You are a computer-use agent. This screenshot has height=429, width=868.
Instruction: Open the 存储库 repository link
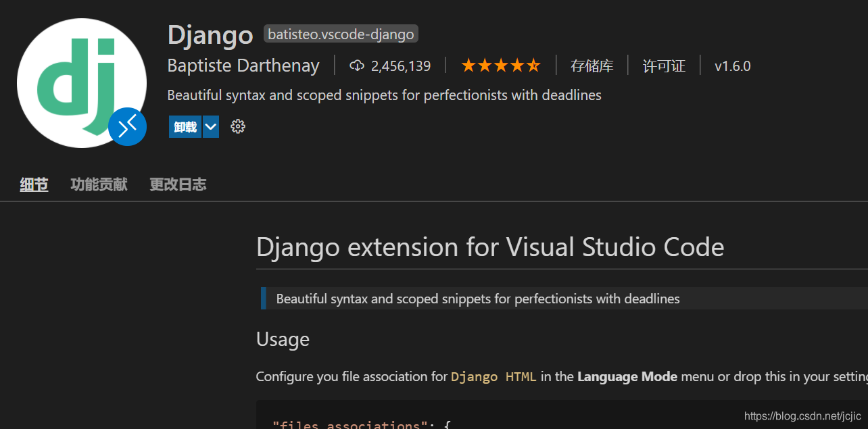coord(592,66)
